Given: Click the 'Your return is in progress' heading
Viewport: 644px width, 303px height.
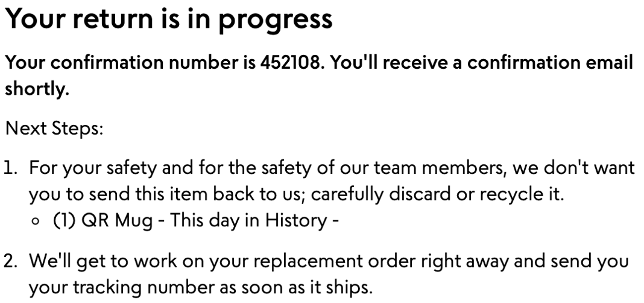Looking at the screenshot, I should 168,20.
